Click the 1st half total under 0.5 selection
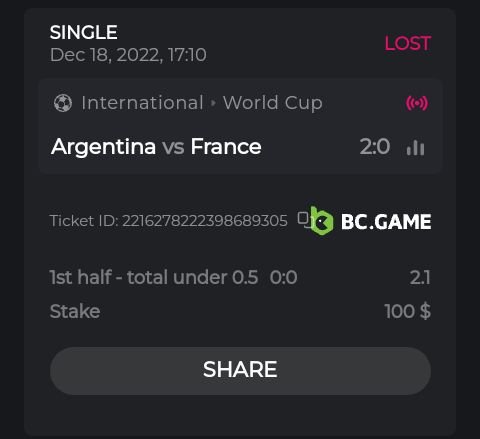Viewport: 480px width, 439px height. coord(154,277)
